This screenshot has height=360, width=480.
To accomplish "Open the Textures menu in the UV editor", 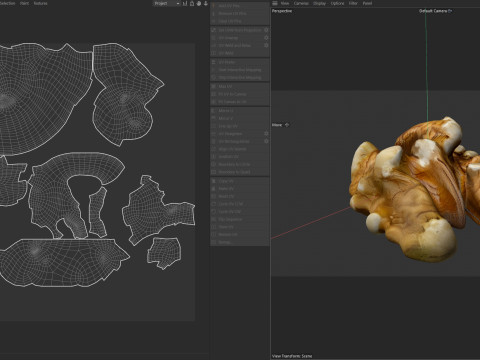I will [x=40, y=3].
